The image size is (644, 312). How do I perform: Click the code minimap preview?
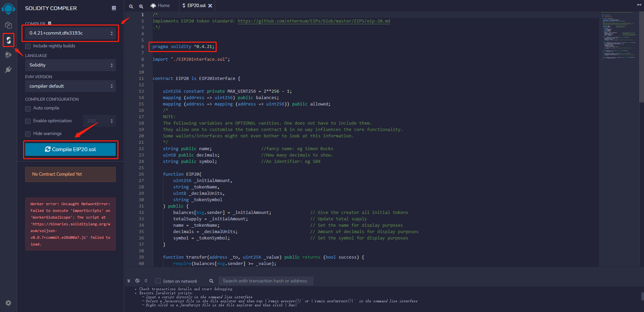pos(619,35)
